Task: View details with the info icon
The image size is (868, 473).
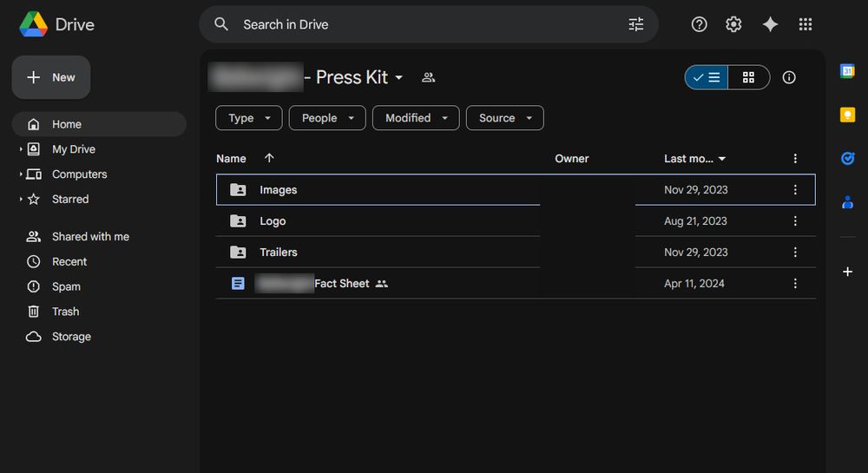Action: 789,77
